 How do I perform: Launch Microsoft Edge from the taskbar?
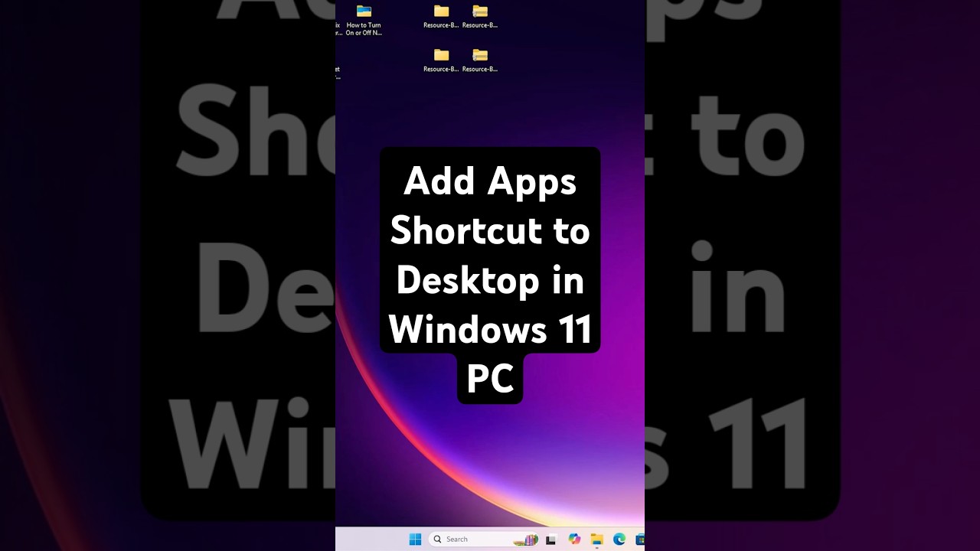click(x=619, y=540)
